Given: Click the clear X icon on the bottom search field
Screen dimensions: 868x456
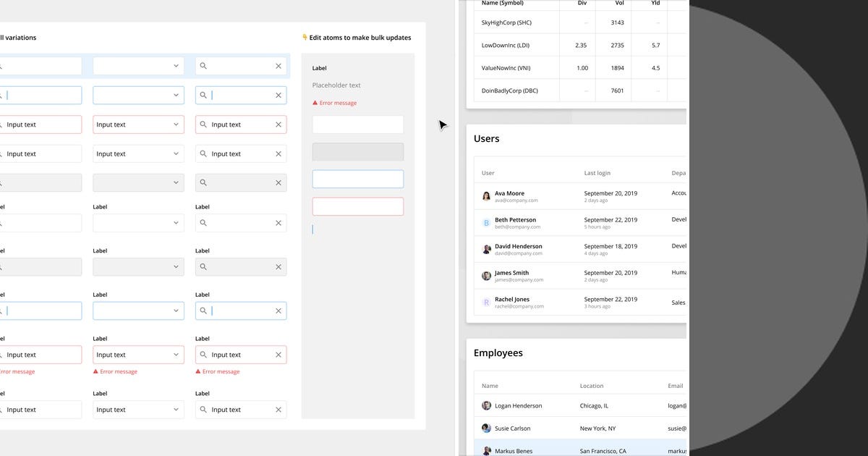Looking at the screenshot, I should tap(278, 409).
